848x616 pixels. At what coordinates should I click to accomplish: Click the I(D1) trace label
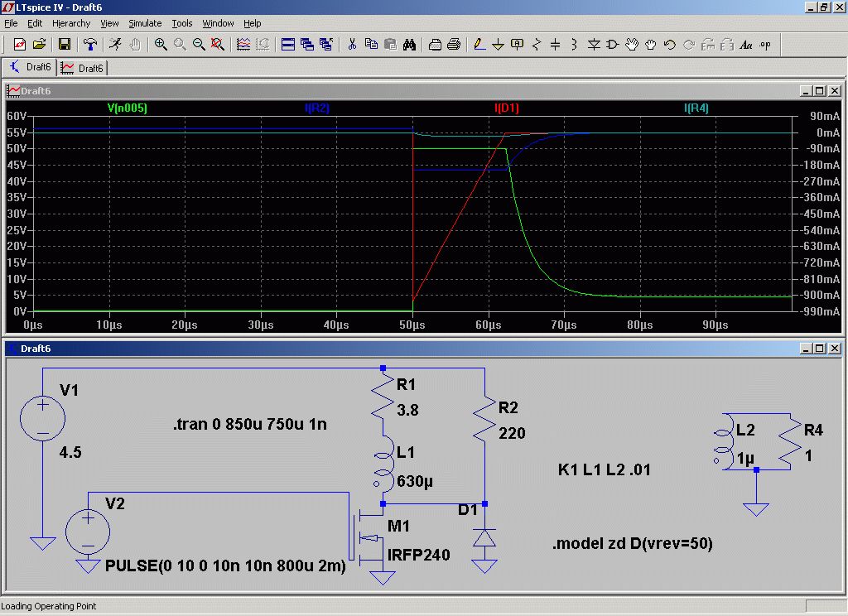click(x=506, y=108)
